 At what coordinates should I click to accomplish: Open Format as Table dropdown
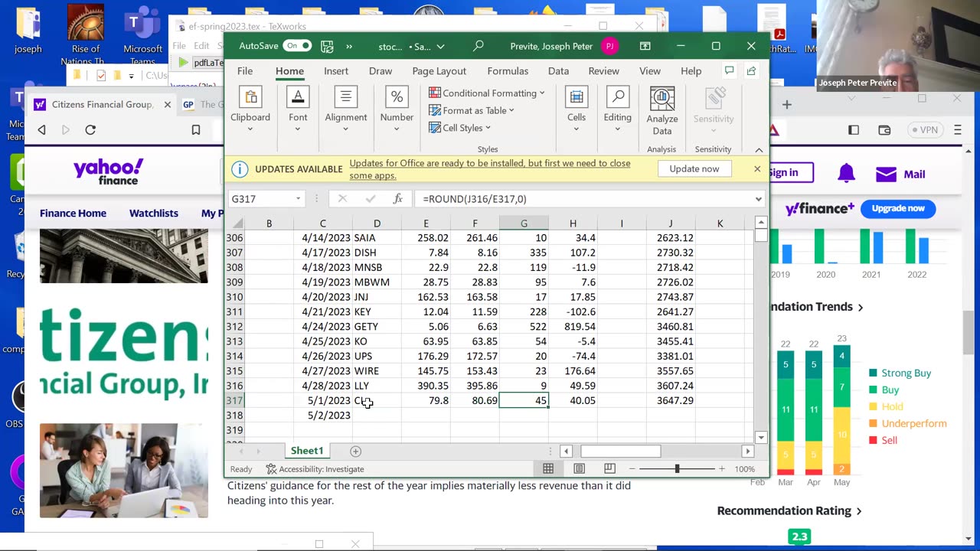tap(472, 110)
